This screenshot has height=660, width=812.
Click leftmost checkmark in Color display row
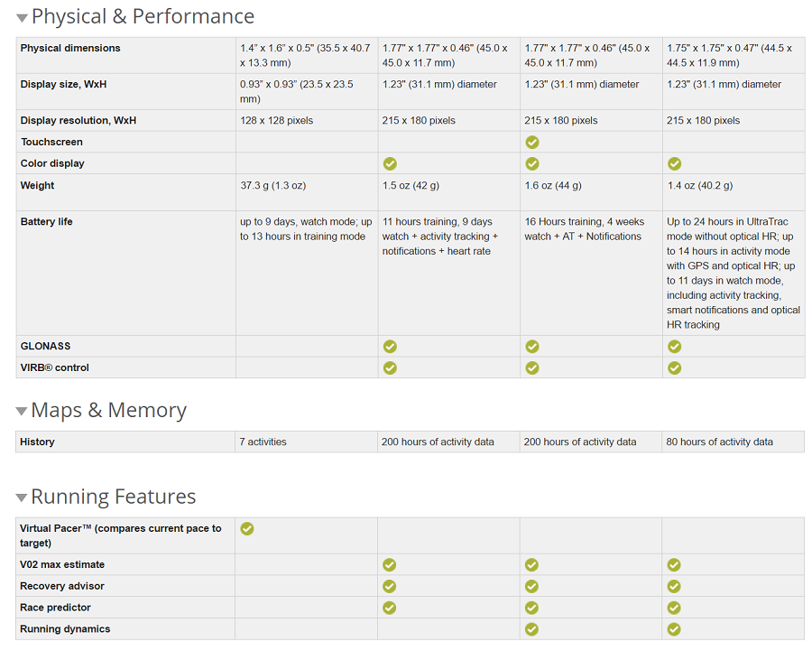tap(390, 163)
